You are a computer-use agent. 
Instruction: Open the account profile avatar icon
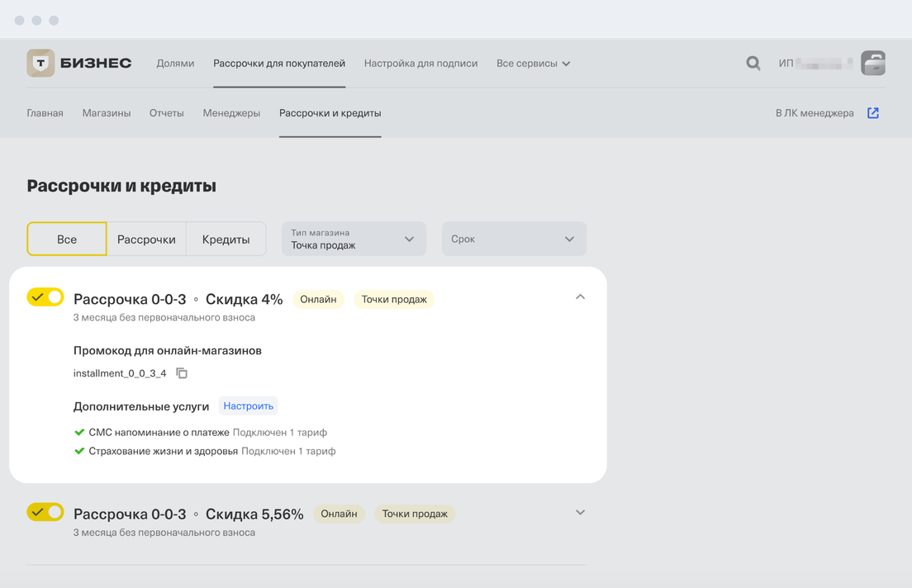tap(872, 64)
